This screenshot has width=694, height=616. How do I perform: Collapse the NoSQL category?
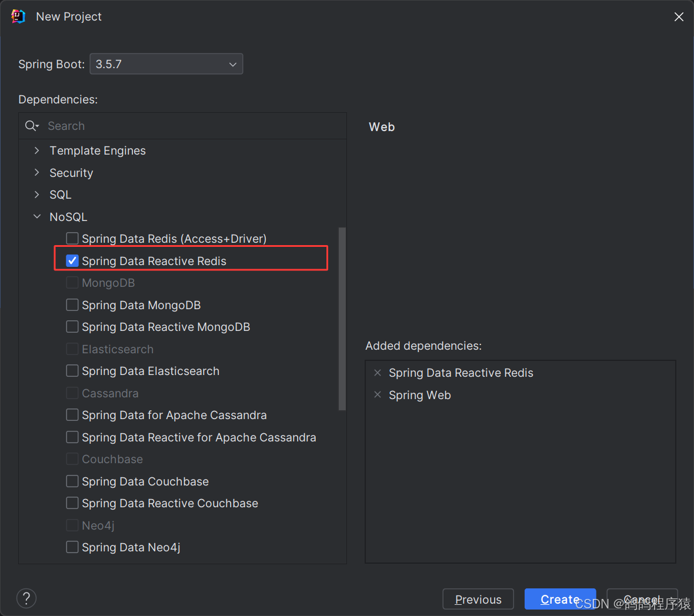click(37, 217)
